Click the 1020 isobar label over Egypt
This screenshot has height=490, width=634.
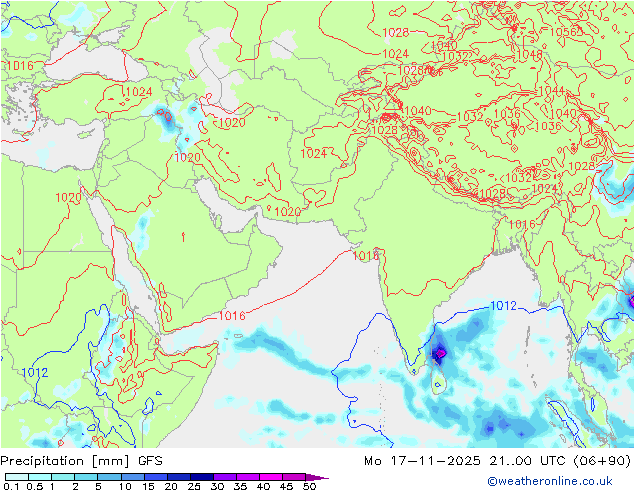[68, 198]
